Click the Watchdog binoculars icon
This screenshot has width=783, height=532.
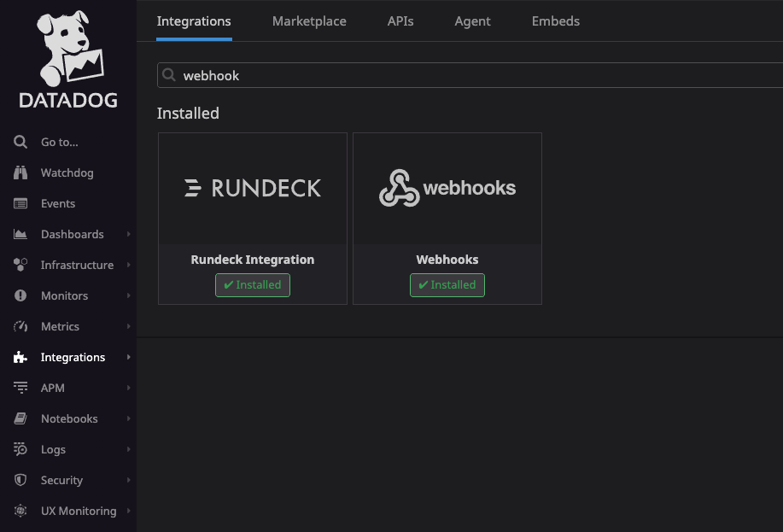[20, 172]
